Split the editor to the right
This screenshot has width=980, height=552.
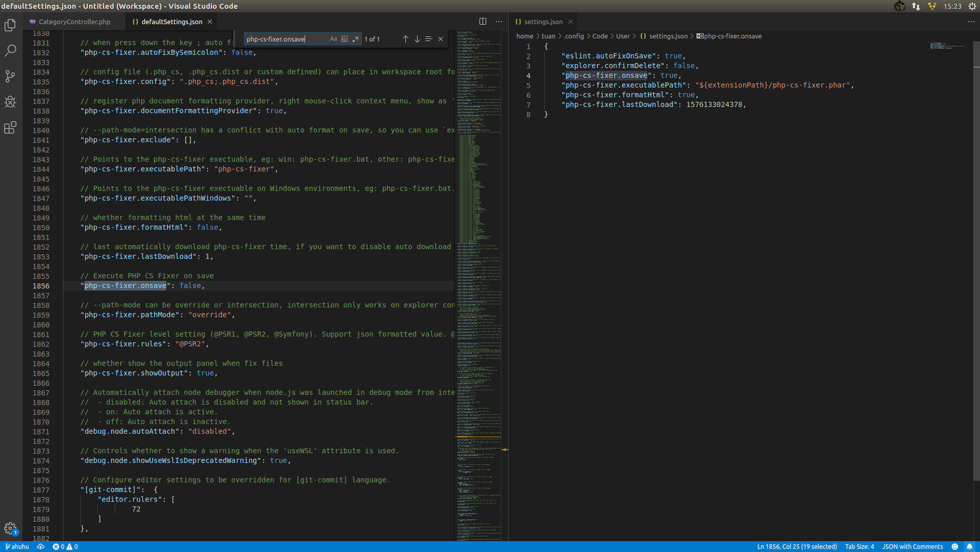[x=483, y=21]
